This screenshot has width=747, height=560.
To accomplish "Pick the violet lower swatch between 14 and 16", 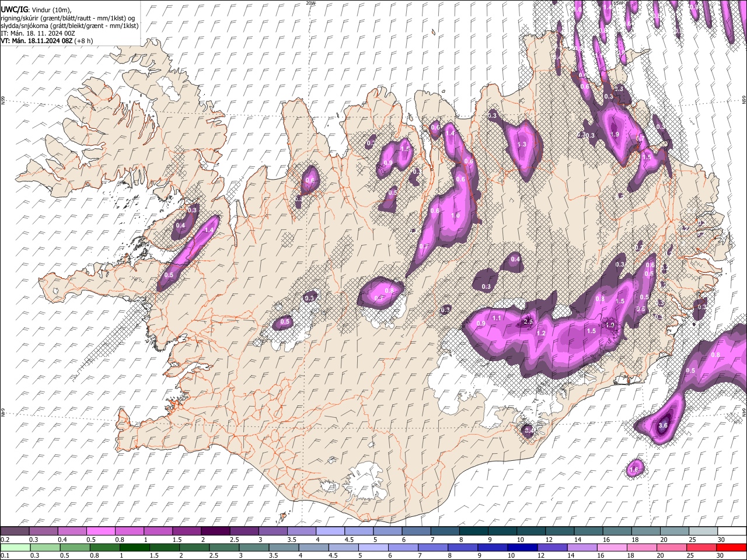I will [581, 547].
